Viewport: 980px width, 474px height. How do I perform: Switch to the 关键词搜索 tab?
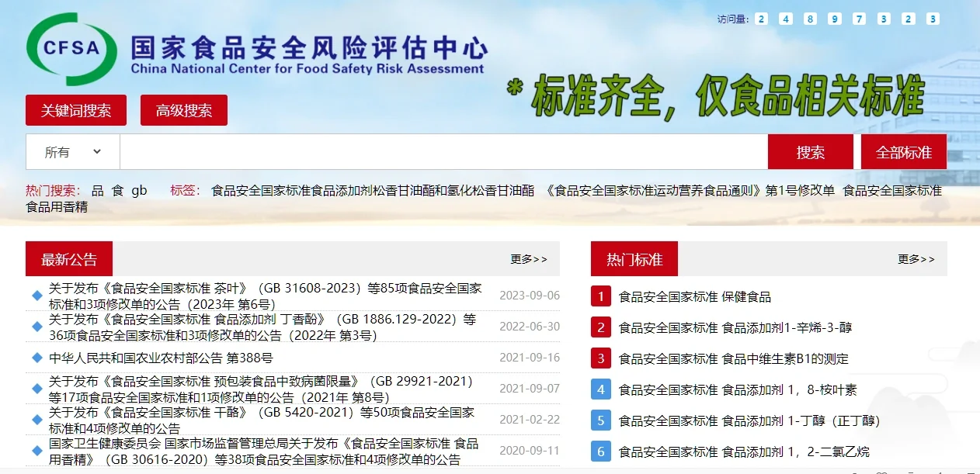click(75, 109)
